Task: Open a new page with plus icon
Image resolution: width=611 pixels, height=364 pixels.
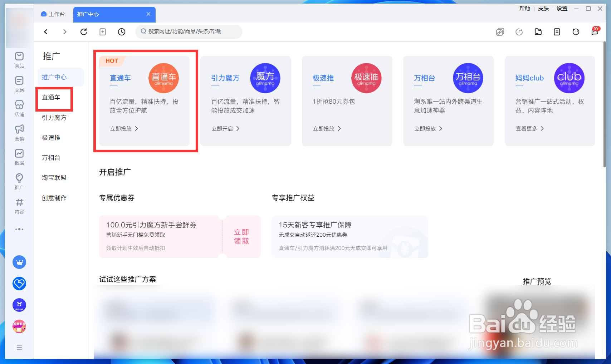Action: (103, 32)
